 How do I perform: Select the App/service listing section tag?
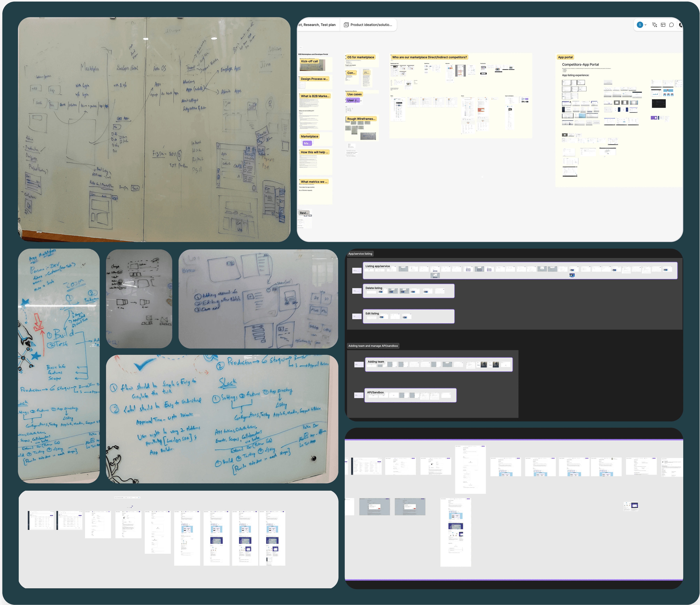360,254
